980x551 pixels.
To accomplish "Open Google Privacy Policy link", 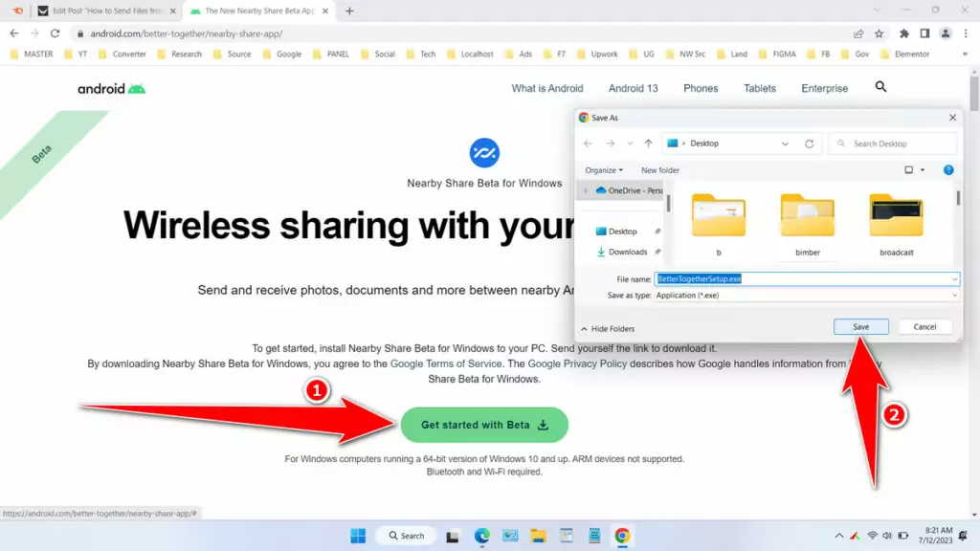I will click(x=577, y=364).
